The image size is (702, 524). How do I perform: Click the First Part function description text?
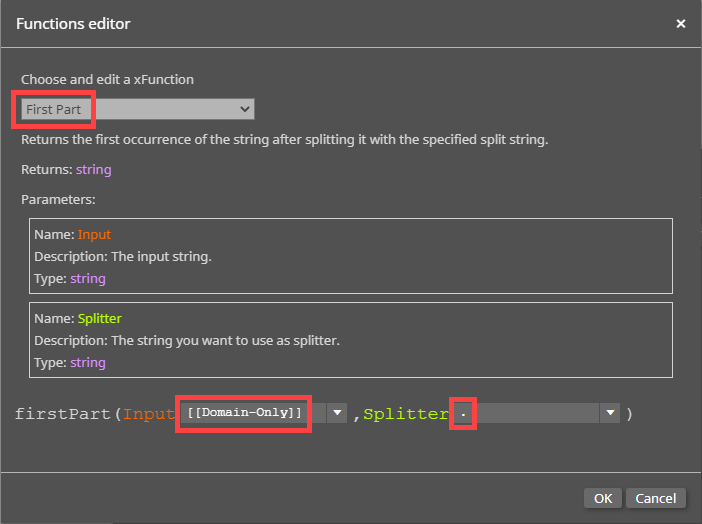[x=284, y=140]
